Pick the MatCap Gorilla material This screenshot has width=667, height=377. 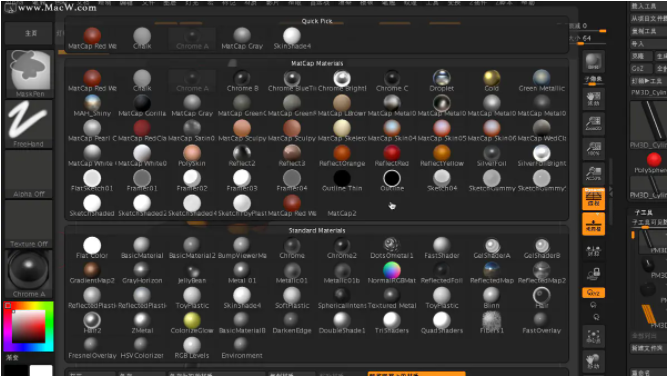(x=142, y=106)
